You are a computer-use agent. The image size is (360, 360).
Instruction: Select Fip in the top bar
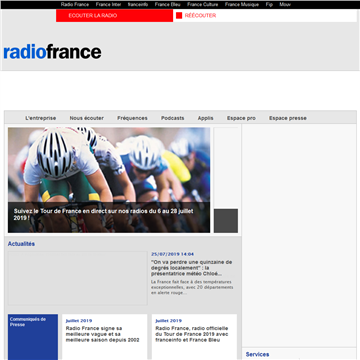tap(269, 5)
